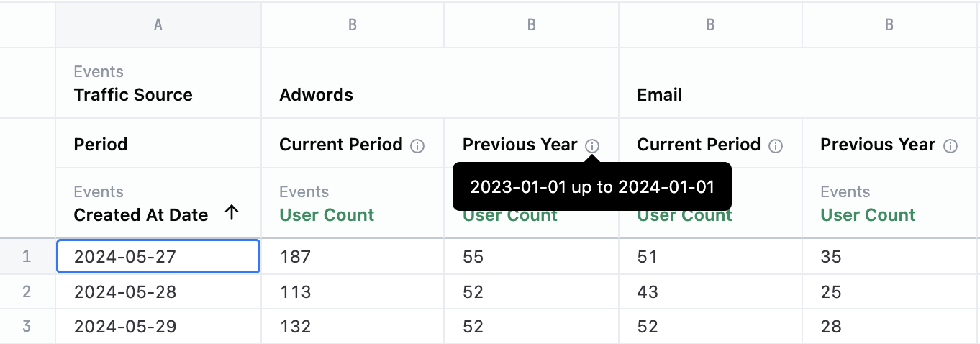Click the Adwords User Count header
Viewport: 980px width, 344px height.
pos(327,214)
